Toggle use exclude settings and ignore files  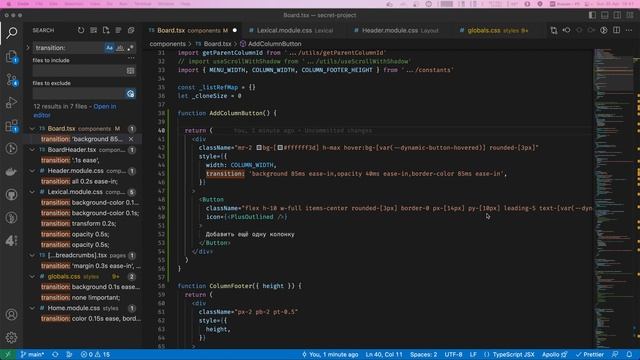130,93
